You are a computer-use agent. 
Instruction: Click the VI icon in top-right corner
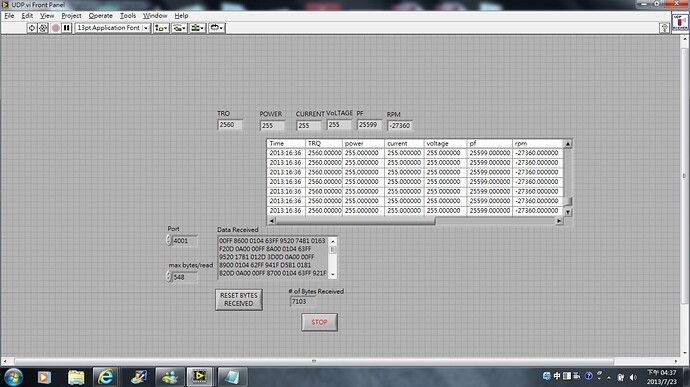click(680, 22)
